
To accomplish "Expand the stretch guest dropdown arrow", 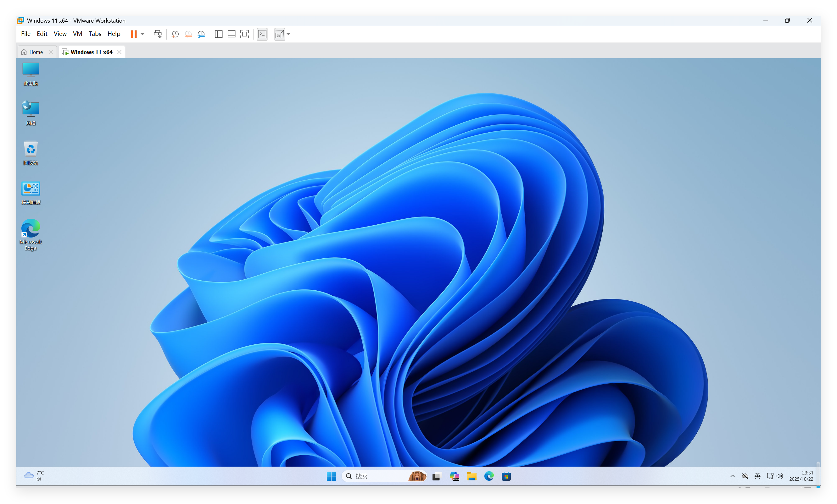I will coord(288,34).
